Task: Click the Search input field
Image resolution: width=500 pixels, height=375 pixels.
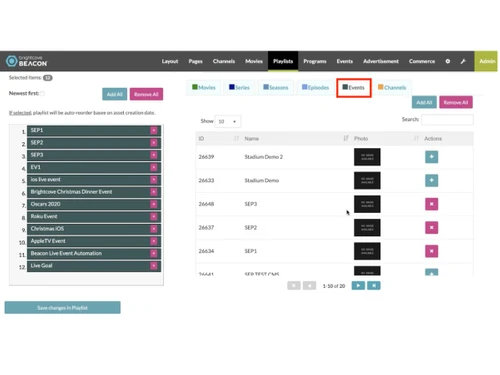Action: (447, 120)
